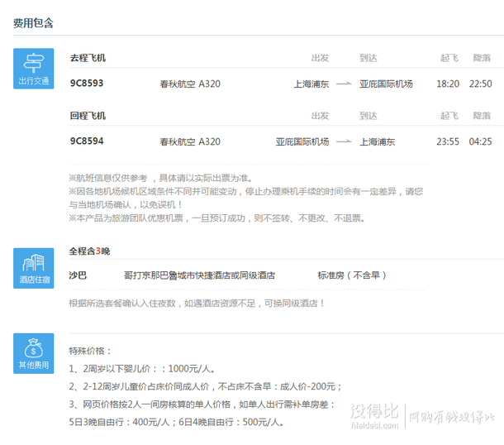Click the 其他费用 money bag icon

33,353
